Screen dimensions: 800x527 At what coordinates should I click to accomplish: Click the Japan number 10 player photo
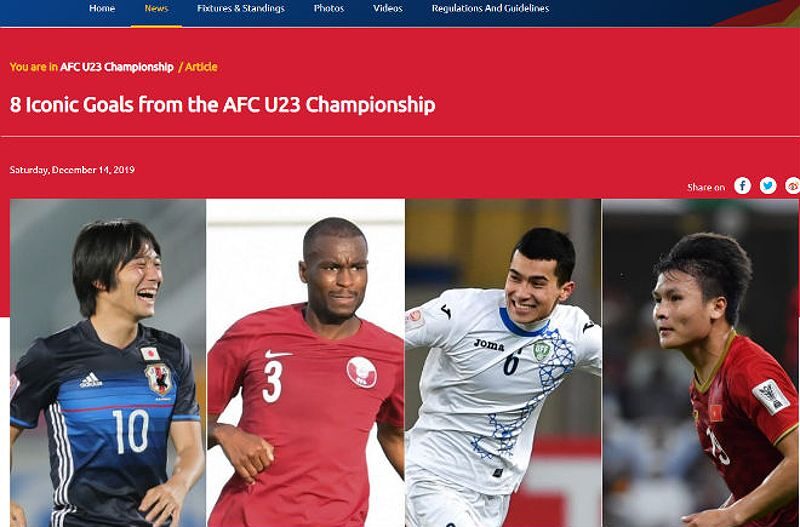(x=108, y=363)
